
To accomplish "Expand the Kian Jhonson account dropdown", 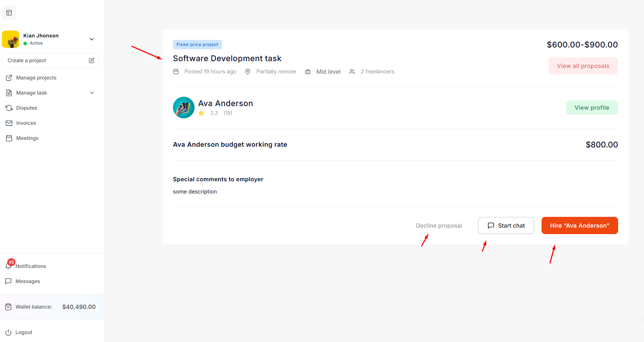I will pos(92,39).
